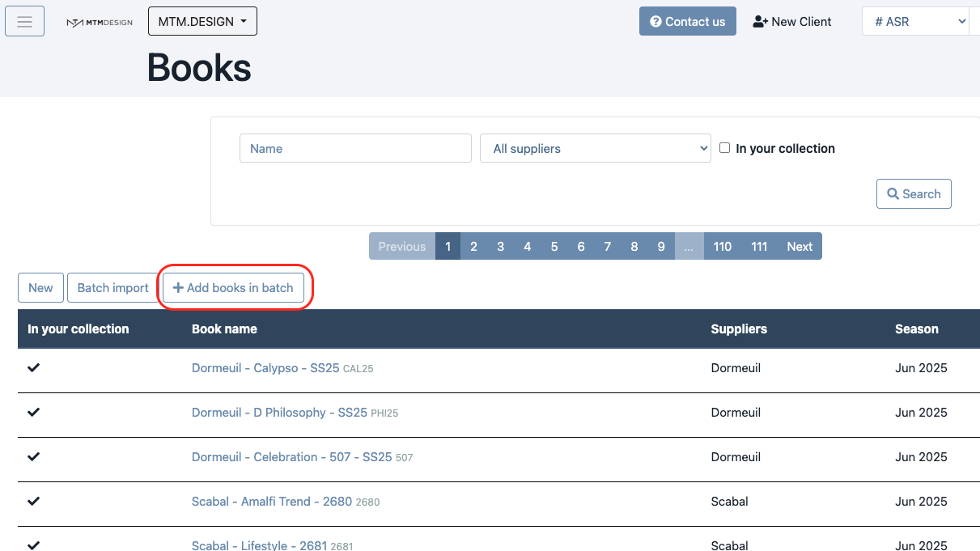
Task: Go to page 3
Action: [x=500, y=246]
